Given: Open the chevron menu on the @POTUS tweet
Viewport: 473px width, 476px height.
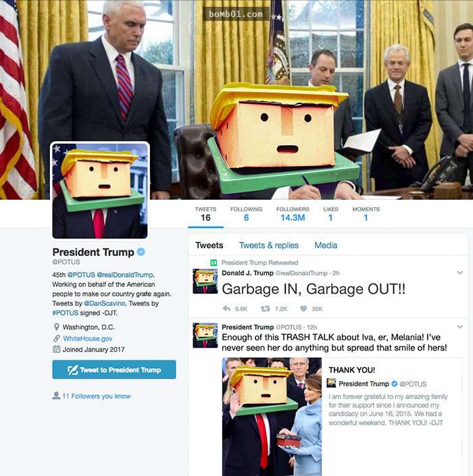Looking at the screenshot, I should pyautogui.click(x=460, y=327).
